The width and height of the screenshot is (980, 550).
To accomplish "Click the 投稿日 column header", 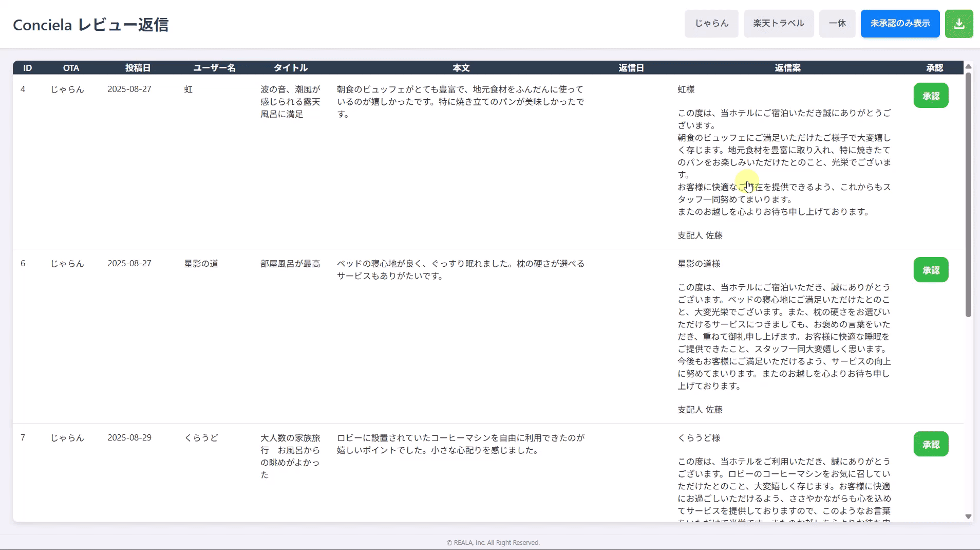I will [138, 68].
